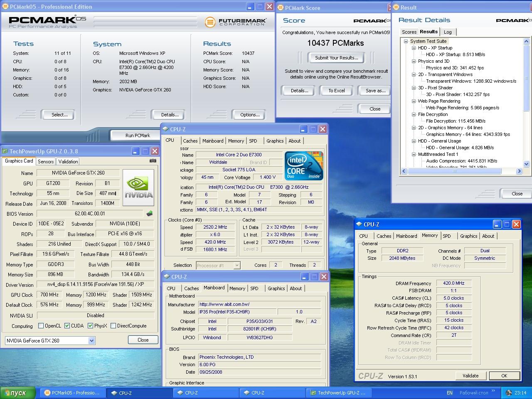Click the abit manufacturer URL field

[260, 304]
